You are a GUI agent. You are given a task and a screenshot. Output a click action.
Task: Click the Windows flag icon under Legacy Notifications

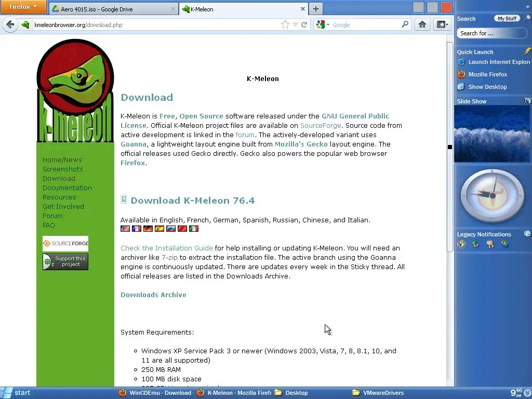[x=505, y=244]
